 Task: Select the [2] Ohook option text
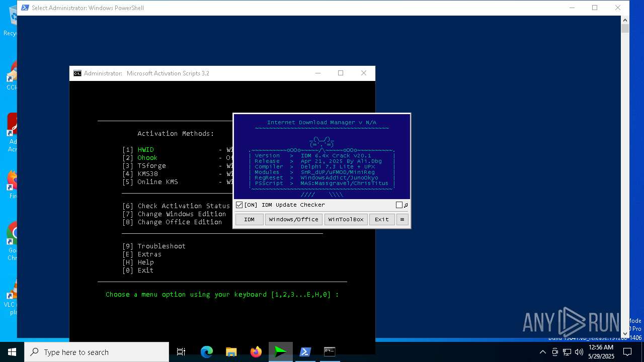coord(140,158)
